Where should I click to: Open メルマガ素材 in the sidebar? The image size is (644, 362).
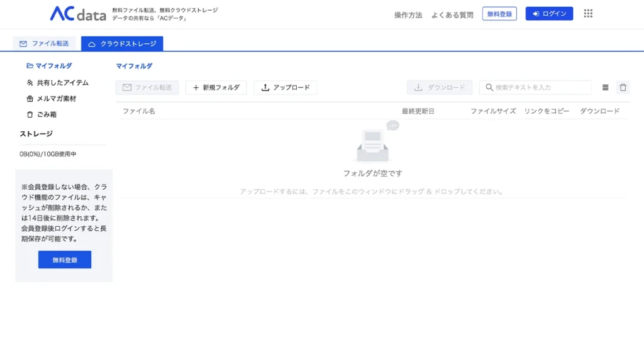tap(52, 99)
